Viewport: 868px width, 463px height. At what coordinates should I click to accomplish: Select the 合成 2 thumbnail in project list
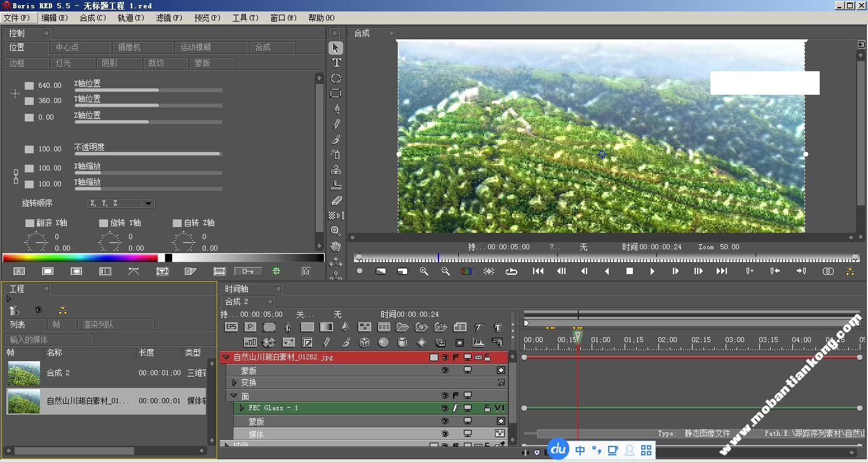[x=24, y=373]
